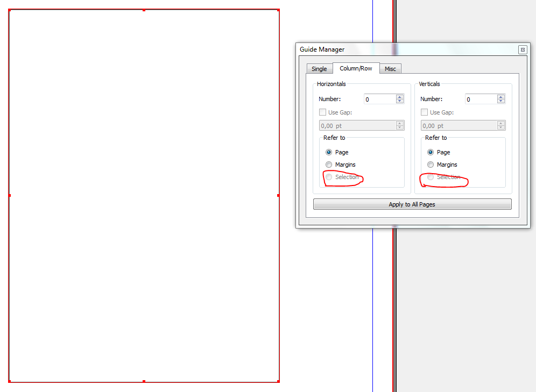Enable Use Gap checkbox under Horizontals
The height and width of the screenshot is (392, 536).
[323, 112]
